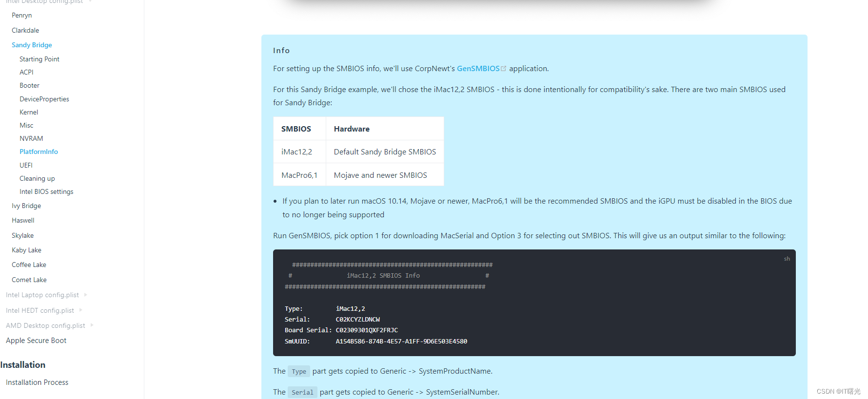
Task: Click 'Default Sandy Bridge SMBIOS' cell
Action: click(385, 152)
